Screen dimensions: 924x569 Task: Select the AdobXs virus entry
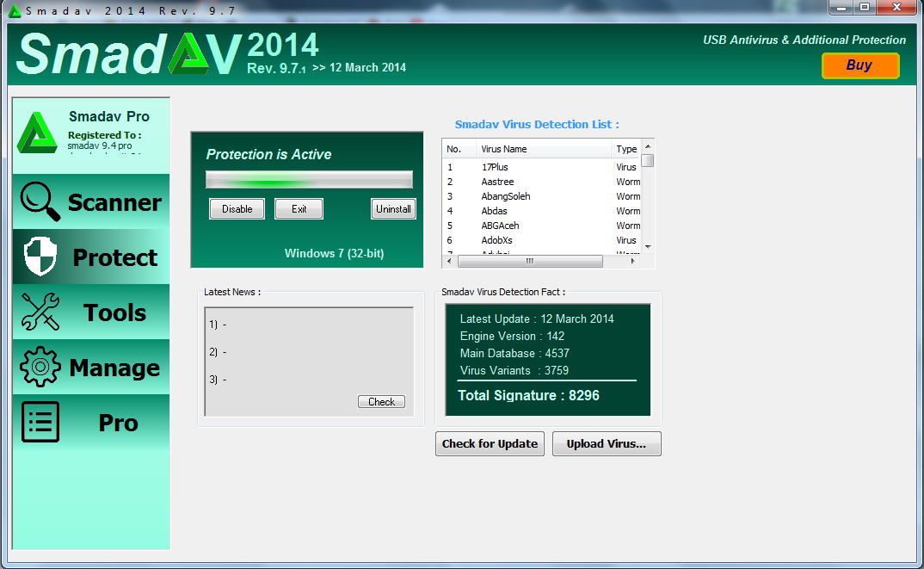pyautogui.click(x=541, y=240)
